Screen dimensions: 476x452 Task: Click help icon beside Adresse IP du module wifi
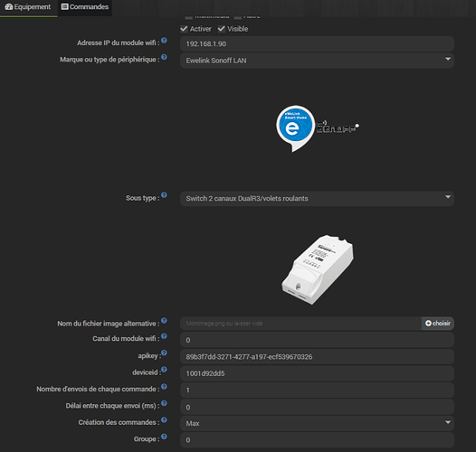164,41
